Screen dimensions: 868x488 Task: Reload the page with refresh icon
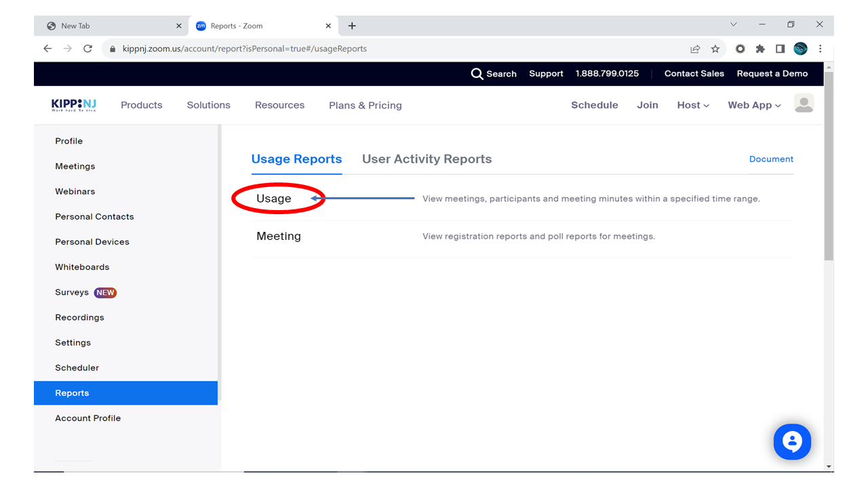pyautogui.click(x=87, y=49)
